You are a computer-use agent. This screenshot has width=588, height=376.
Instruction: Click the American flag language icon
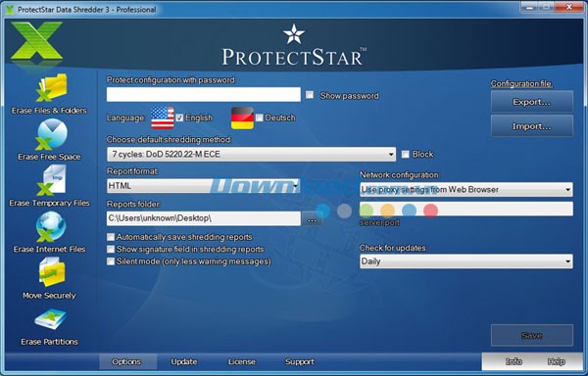click(x=163, y=117)
